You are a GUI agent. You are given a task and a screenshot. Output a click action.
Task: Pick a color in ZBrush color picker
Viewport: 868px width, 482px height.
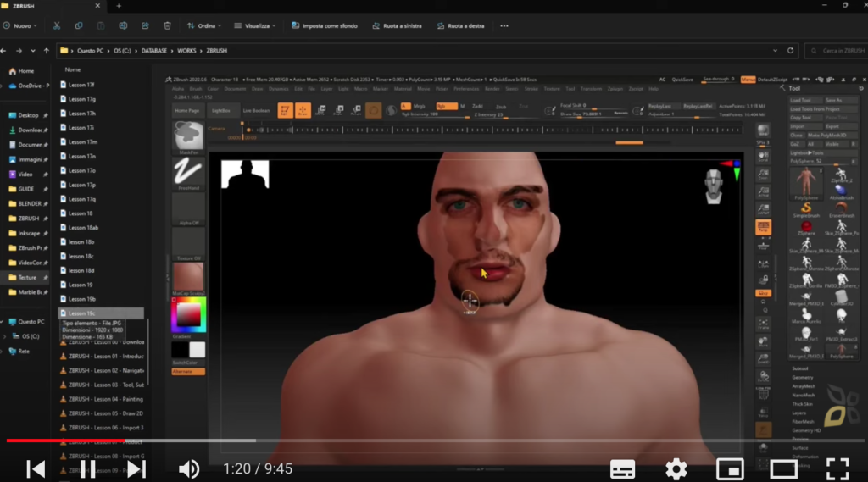point(189,314)
